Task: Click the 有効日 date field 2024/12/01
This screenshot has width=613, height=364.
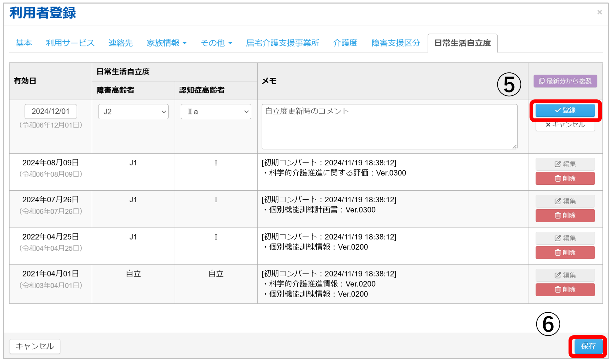Action: [50, 111]
